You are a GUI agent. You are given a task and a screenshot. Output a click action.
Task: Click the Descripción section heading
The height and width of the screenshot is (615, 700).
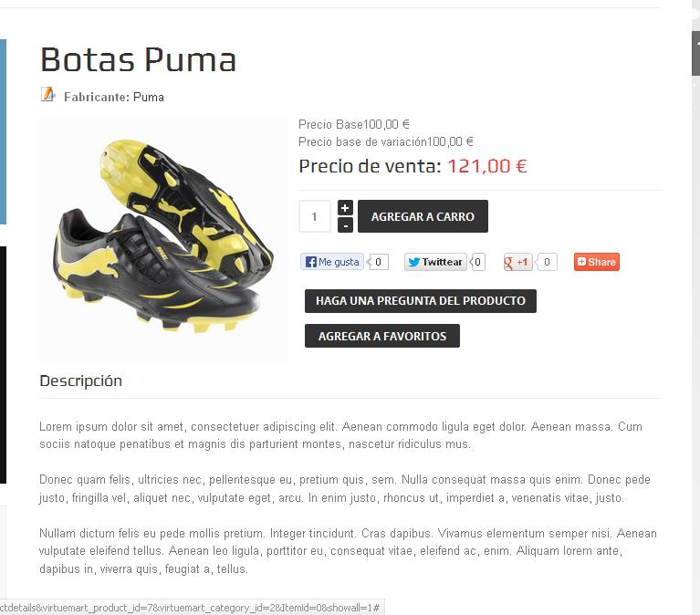(81, 380)
